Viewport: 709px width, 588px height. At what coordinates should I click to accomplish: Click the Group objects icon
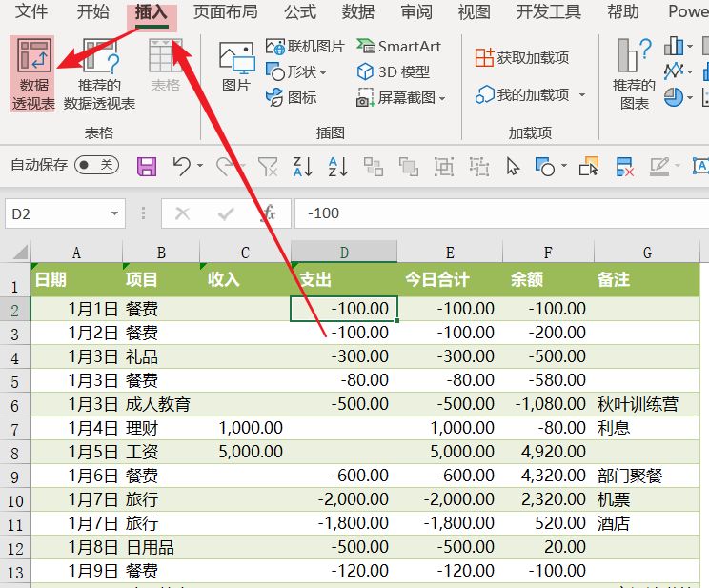443,167
